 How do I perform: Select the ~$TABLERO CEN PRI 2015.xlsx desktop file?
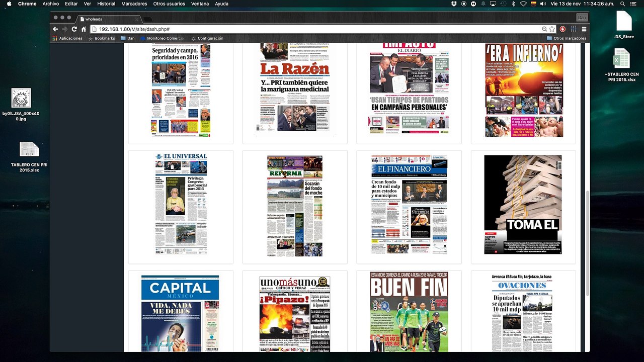(622, 65)
